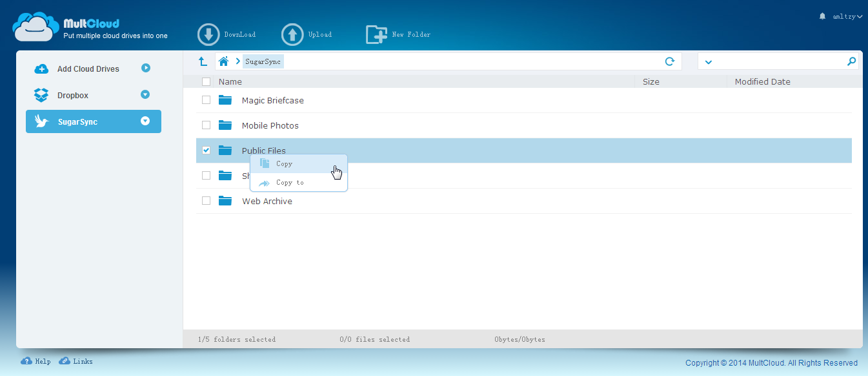The height and width of the screenshot is (376, 868).
Task: Click the New Folder button label
Action: point(411,35)
